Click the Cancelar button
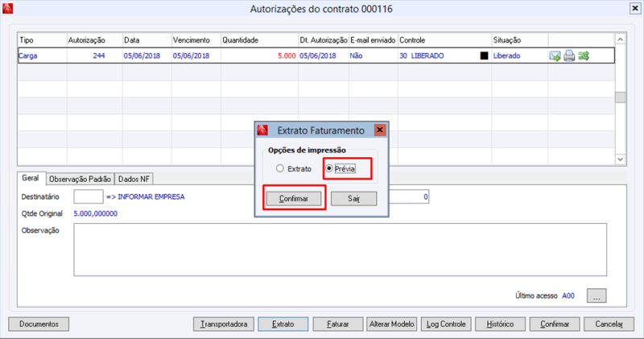The width and height of the screenshot is (644, 339). point(609,325)
